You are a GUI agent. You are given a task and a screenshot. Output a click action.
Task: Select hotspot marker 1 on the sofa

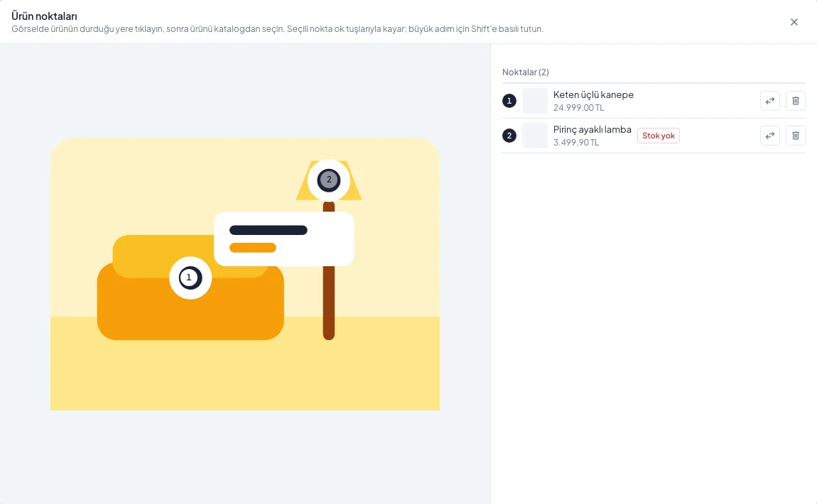click(x=190, y=278)
